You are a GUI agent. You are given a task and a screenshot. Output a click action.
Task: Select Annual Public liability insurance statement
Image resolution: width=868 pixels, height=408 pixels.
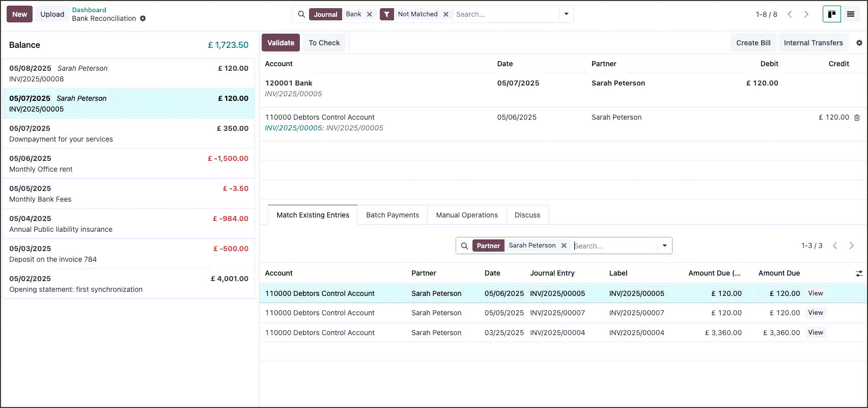129,224
